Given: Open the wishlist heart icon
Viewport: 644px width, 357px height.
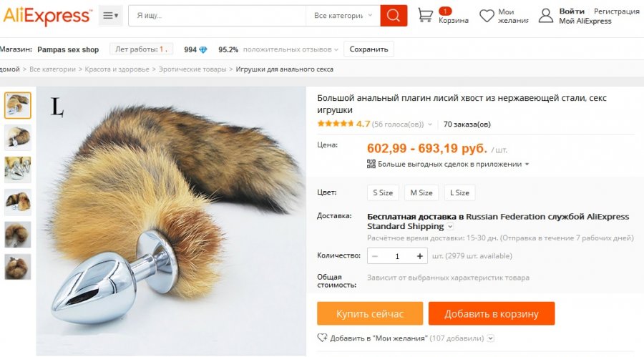Looking at the screenshot, I should pyautogui.click(x=487, y=16).
